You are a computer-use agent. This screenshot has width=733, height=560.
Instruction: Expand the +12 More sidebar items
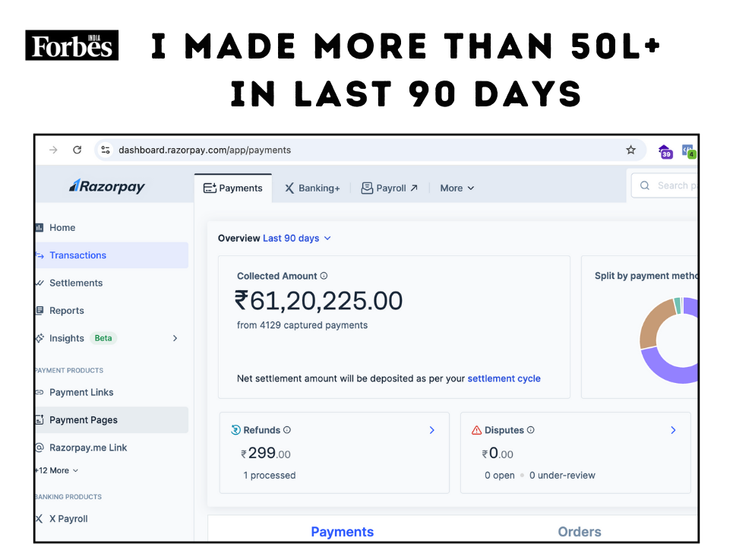pos(57,470)
